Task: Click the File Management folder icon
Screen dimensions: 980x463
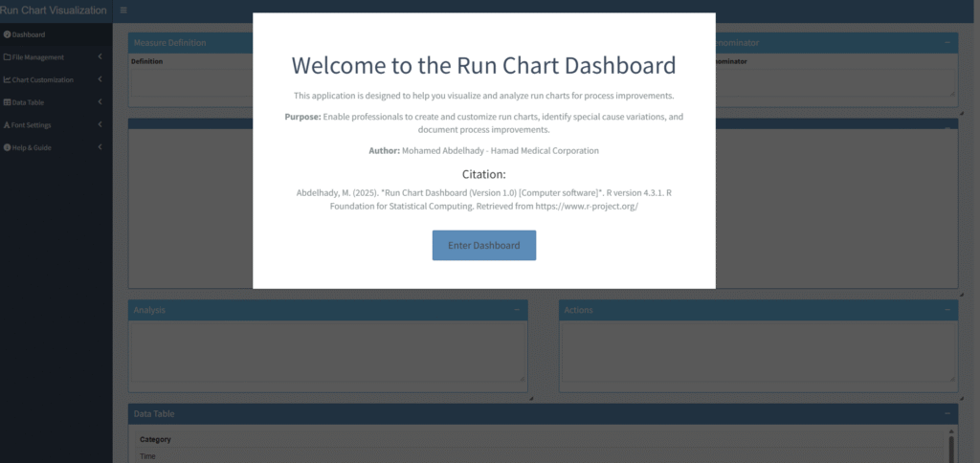Action: coord(8,57)
